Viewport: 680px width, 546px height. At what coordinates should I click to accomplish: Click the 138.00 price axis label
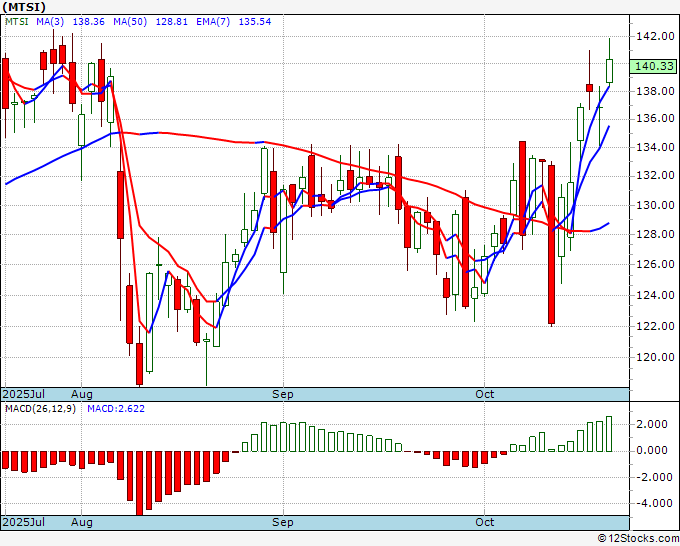[x=655, y=91]
